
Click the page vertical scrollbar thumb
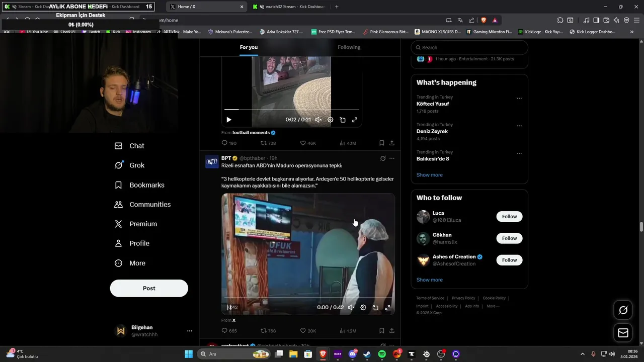click(x=641, y=227)
